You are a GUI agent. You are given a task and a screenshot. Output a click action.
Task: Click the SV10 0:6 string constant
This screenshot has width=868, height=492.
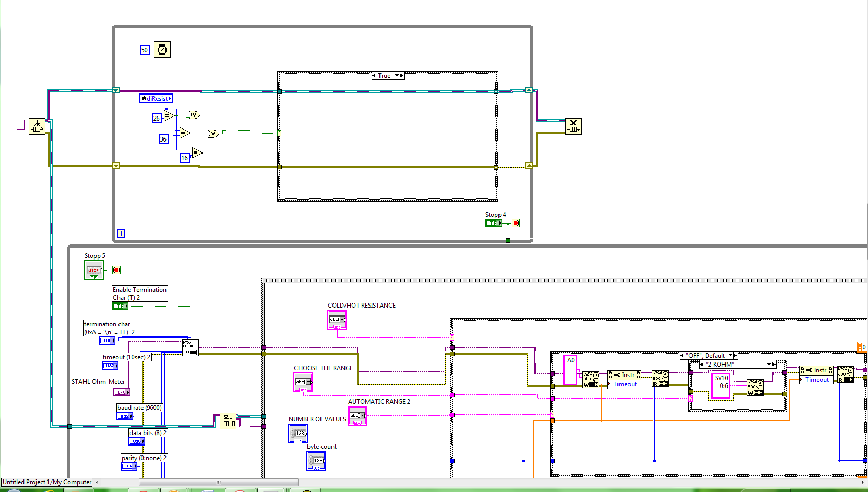pos(721,385)
